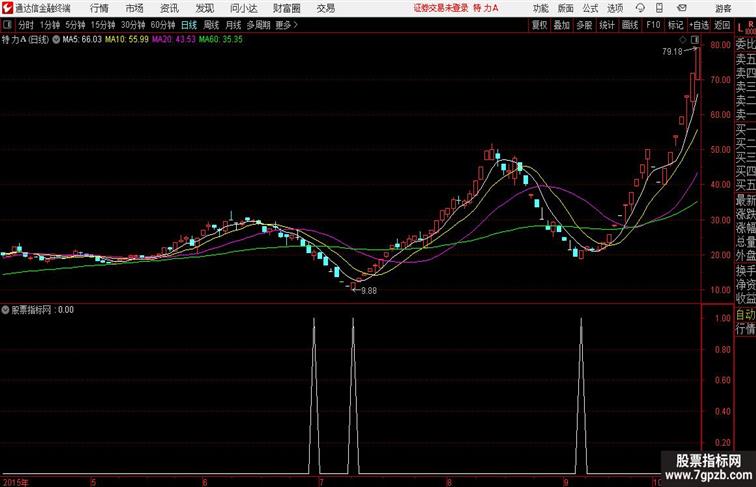Image resolution: width=756 pixels, height=487 pixels.
Task: Open the 公式 menu
Action: pos(590,8)
